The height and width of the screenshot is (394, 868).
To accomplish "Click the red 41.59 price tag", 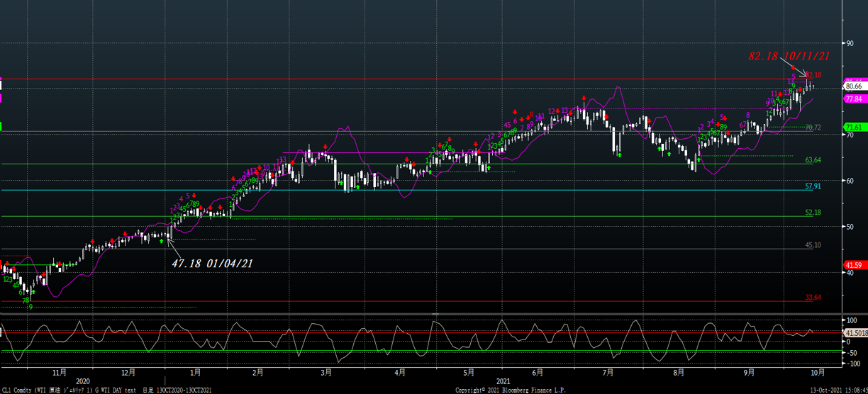I will pos(854,265).
